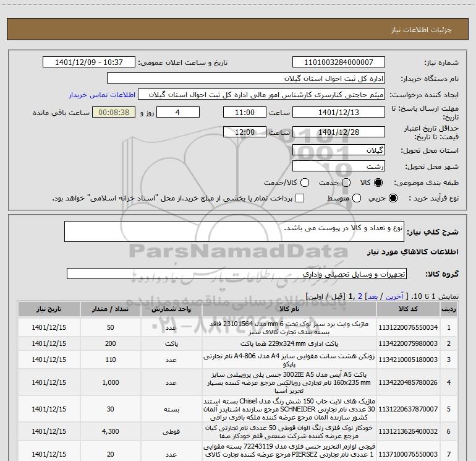Screen dimensions: 476x461
Task: Click the remaining time counter 00:08:38
Action: click(x=114, y=112)
